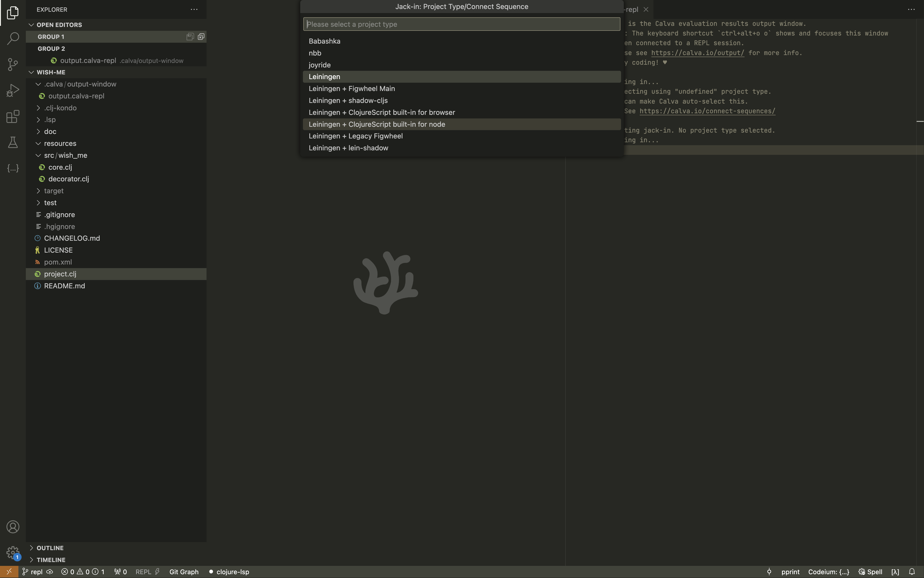Select output.calva-repl under Group 2
The image size is (924, 578).
116,60
